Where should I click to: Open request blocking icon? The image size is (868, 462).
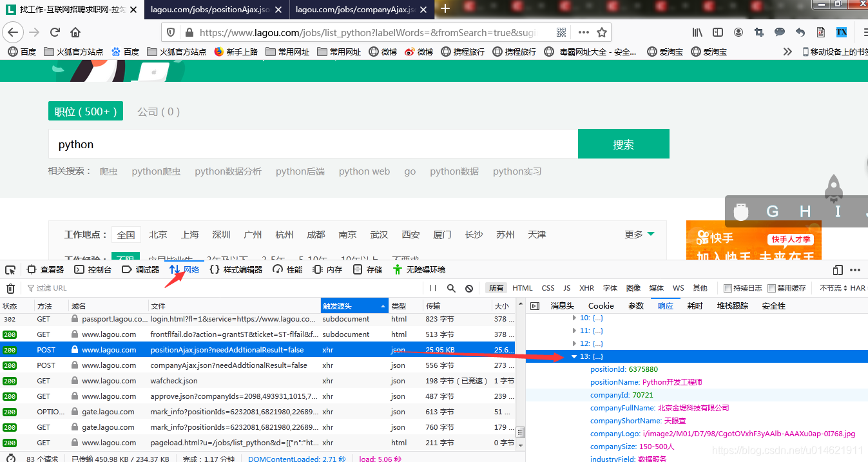[x=469, y=288]
